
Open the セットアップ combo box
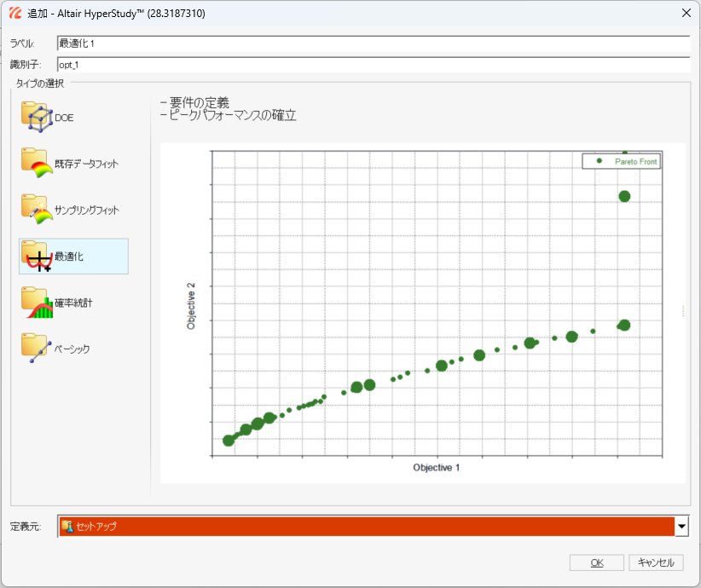pyautogui.click(x=367, y=527)
